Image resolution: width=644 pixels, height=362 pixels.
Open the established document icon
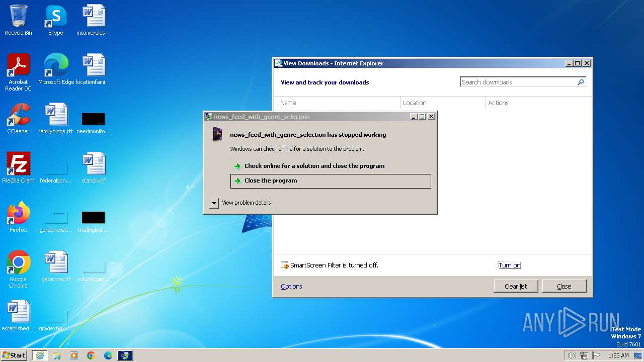pyautogui.click(x=18, y=316)
